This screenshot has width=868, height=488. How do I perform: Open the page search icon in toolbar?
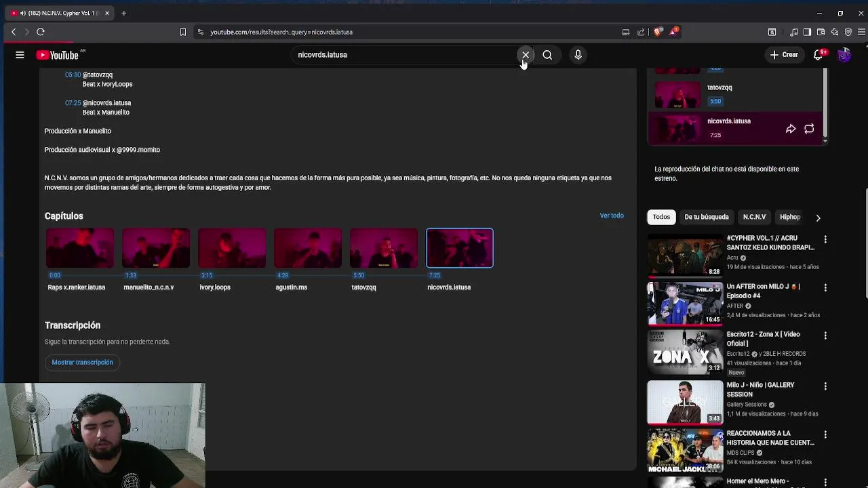click(x=772, y=32)
